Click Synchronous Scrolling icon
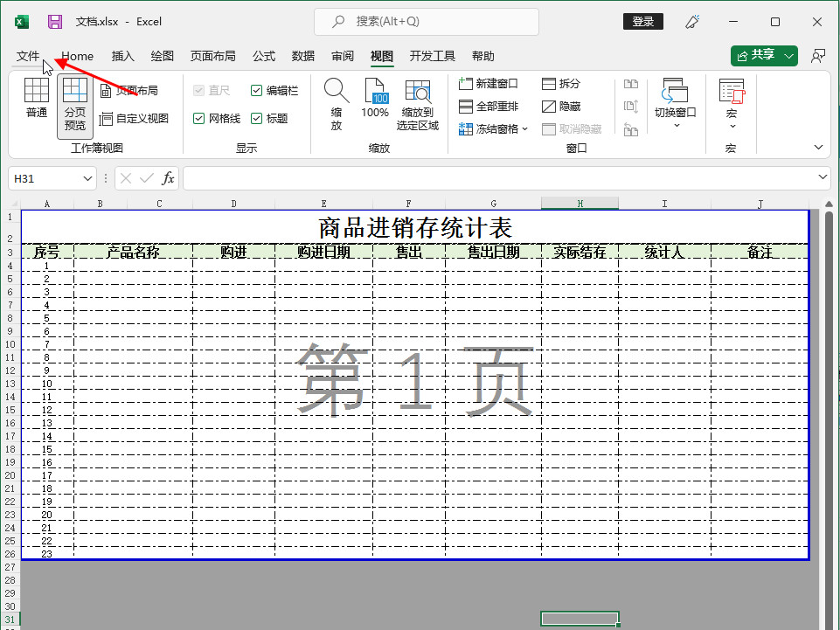 631,106
